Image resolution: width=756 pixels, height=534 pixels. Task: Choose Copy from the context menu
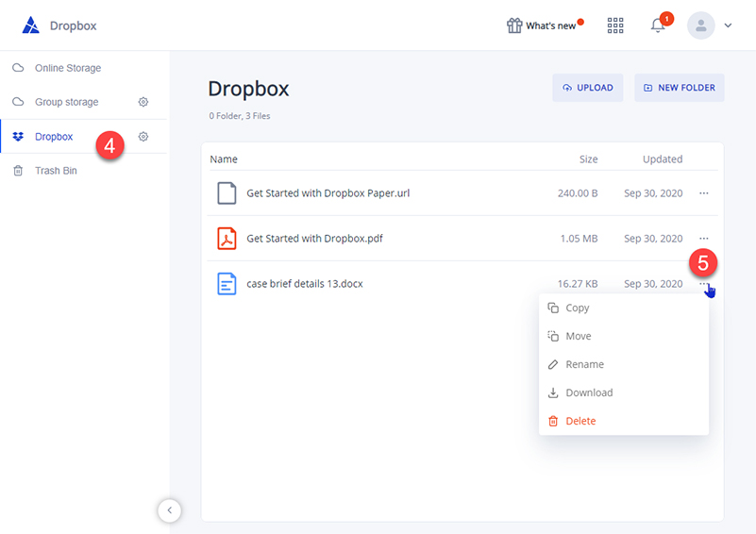[x=624, y=308]
